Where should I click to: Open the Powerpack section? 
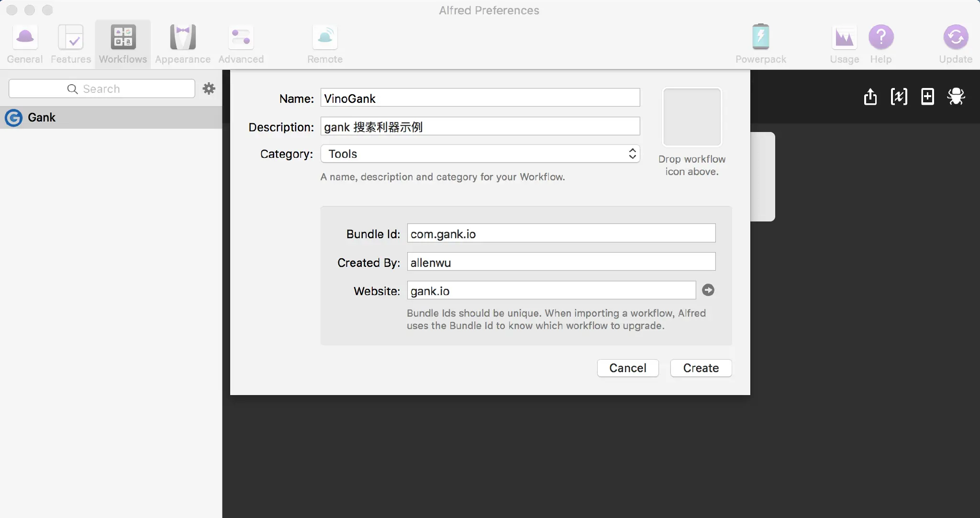click(x=760, y=44)
